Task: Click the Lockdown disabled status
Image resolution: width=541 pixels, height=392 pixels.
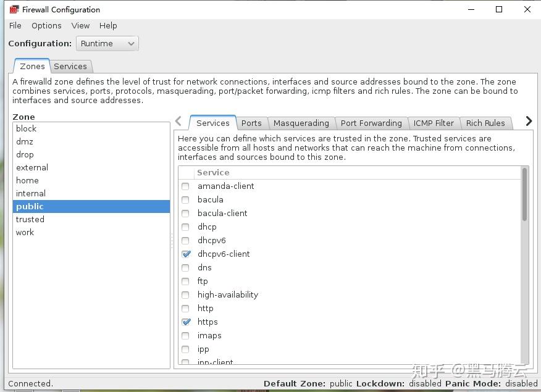Action: click(x=399, y=383)
